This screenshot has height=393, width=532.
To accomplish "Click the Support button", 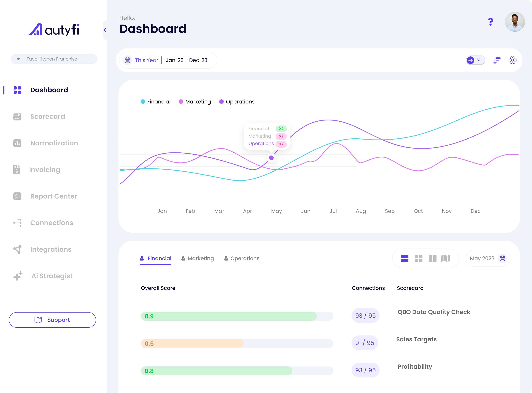I will (52, 320).
